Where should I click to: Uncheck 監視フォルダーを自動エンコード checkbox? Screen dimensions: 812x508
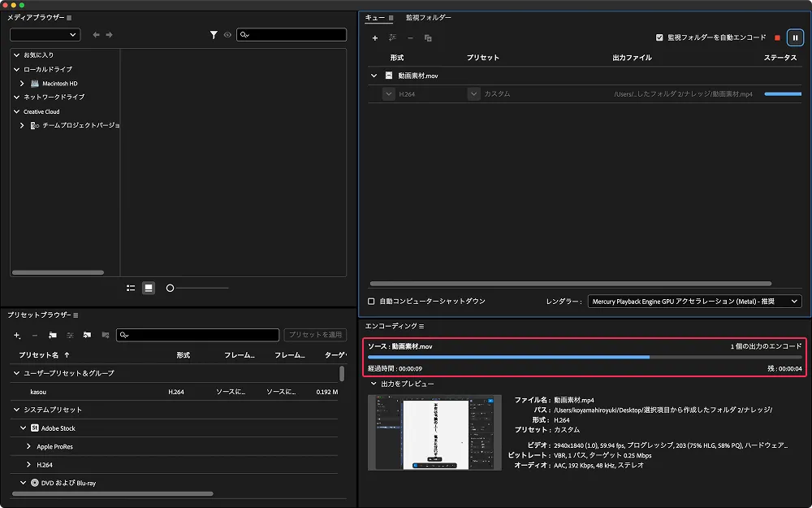pos(659,37)
